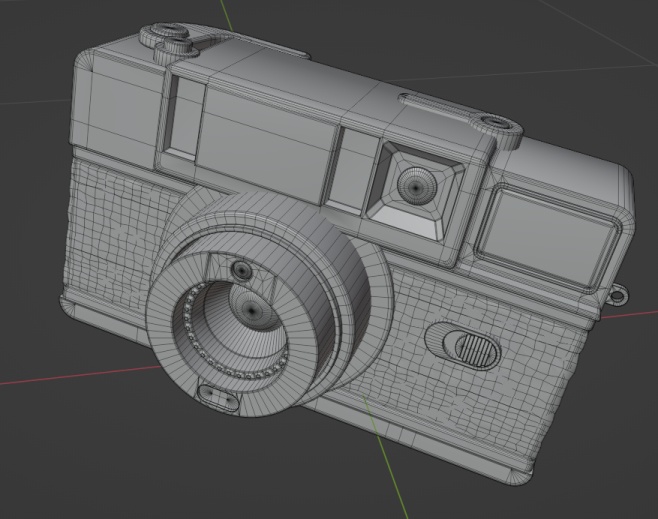658x519 pixels.
Task: Click the square viewfinder window's round lens
Action: click(x=418, y=184)
